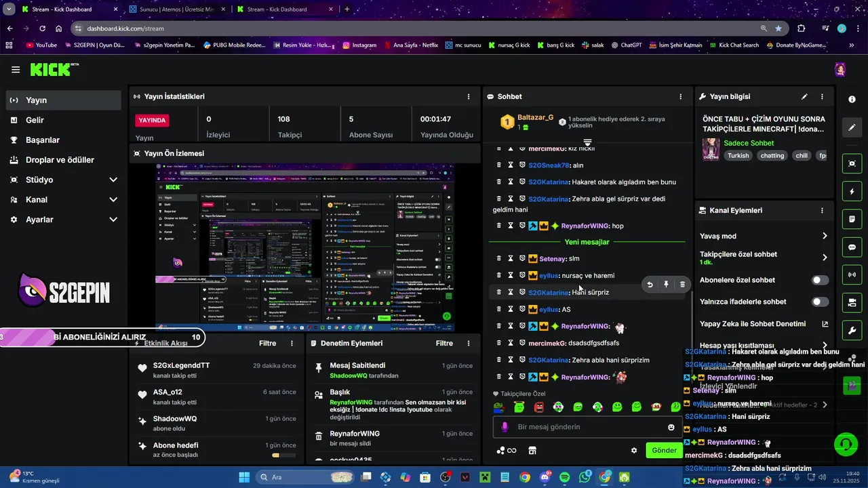Image resolution: width=868 pixels, height=488 pixels.
Task: Click Filtre in Denetim Eylemleri panel
Action: point(444,343)
